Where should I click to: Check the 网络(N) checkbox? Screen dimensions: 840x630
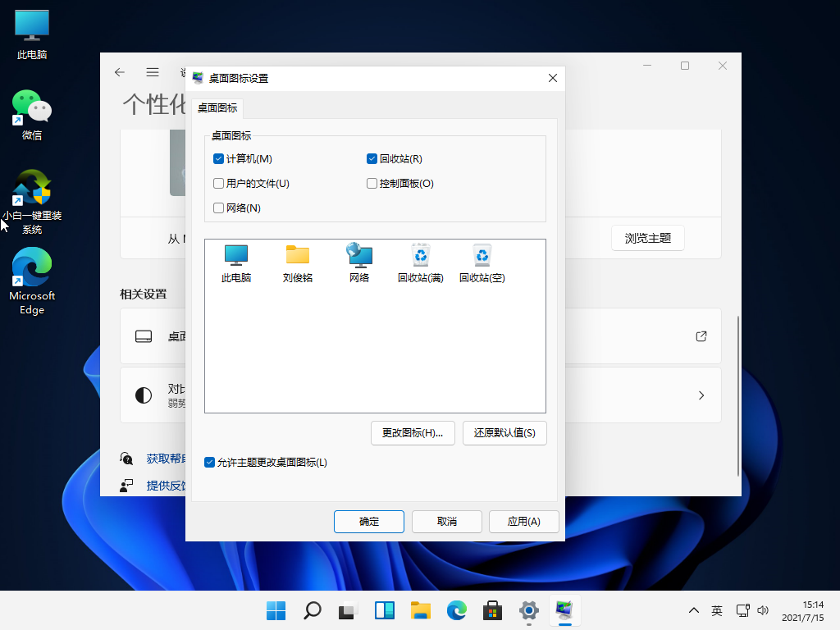pos(217,208)
